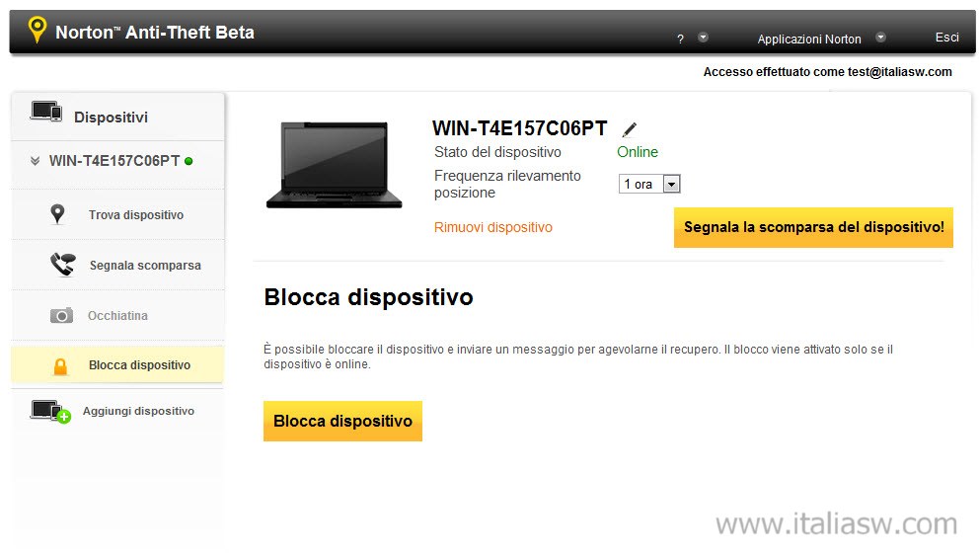
Task: Click the phone icon beside Segnala scomparsa
Action: click(62, 265)
